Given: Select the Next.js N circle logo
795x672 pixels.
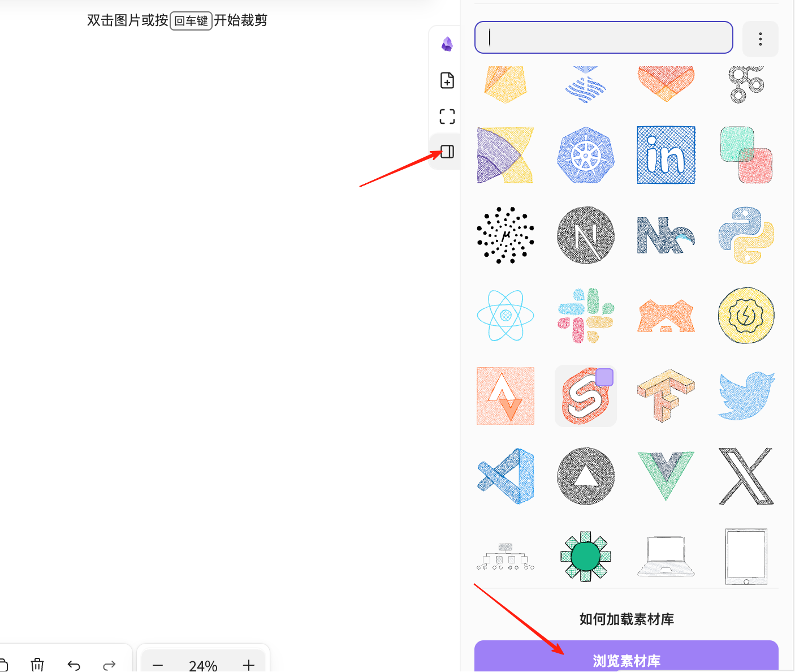Looking at the screenshot, I should point(586,235).
